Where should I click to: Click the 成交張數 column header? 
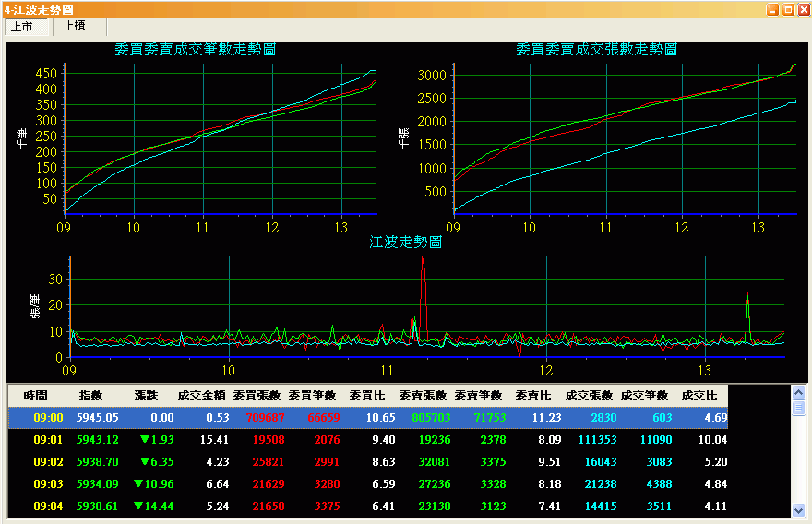589,396
